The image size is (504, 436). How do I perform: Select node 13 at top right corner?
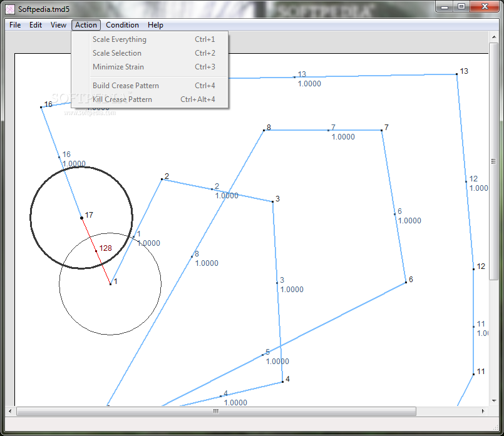(457, 74)
